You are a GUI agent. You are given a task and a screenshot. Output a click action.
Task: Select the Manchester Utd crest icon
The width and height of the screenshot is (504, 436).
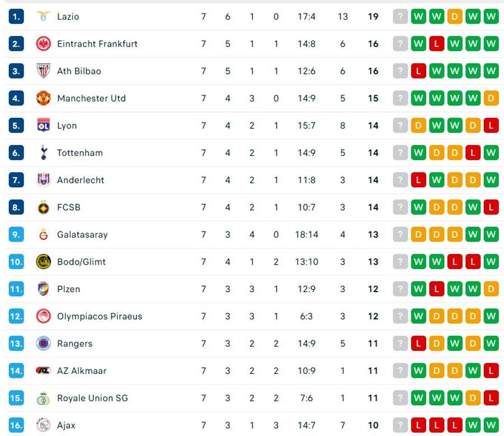pyautogui.click(x=43, y=98)
